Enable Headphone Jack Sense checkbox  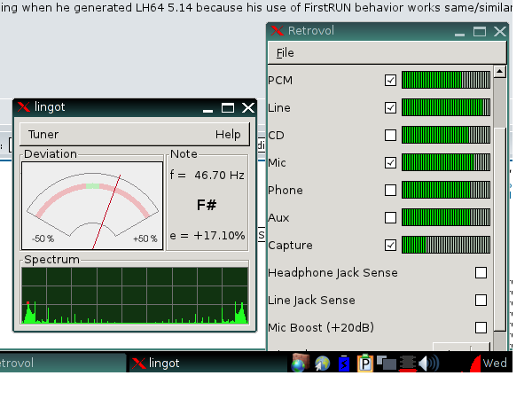pos(481,273)
